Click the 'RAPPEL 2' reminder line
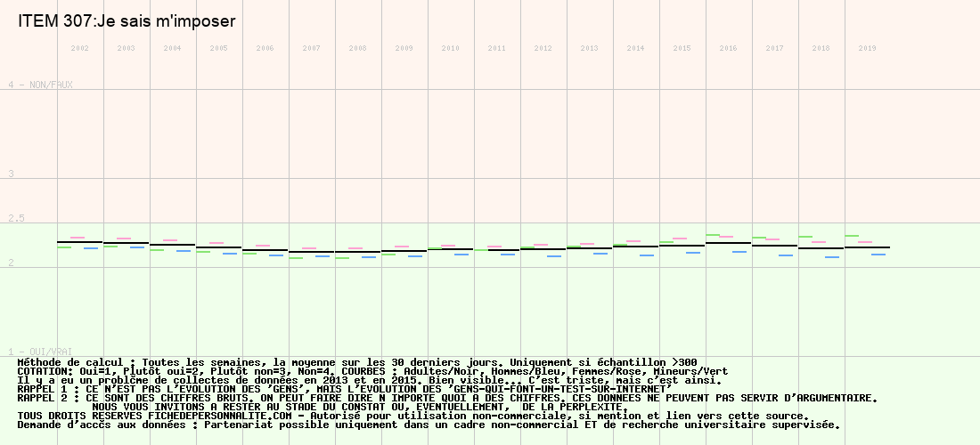The image size is (980, 445). pyautogui.click(x=447, y=398)
